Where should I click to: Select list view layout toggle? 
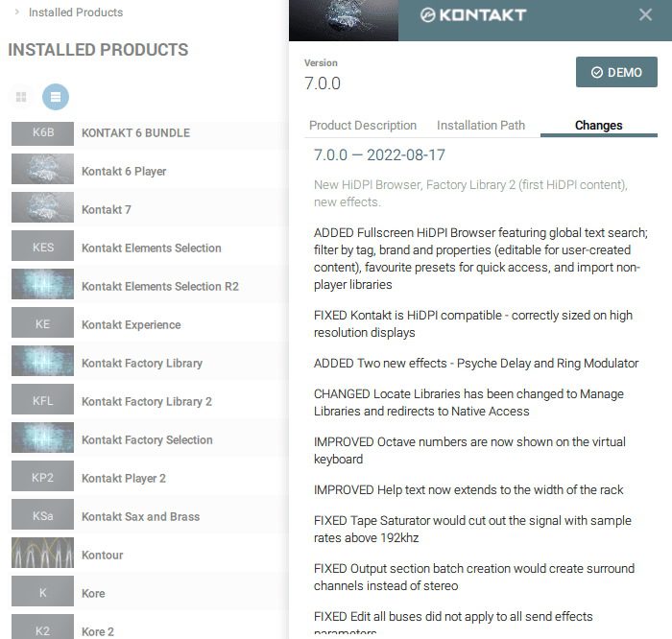[56, 97]
